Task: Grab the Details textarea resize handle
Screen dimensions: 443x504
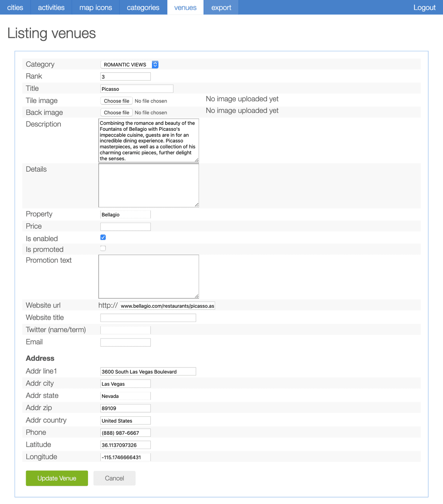Action: tap(197, 205)
